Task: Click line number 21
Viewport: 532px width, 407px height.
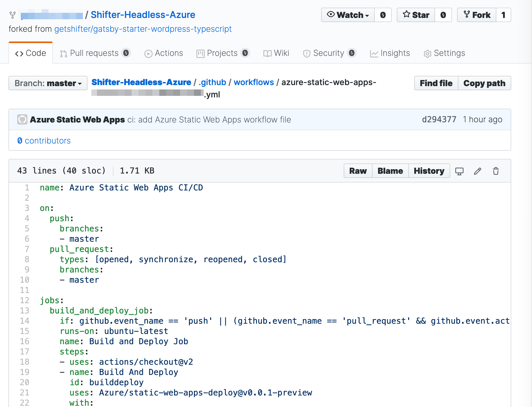Action: [25, 393]
